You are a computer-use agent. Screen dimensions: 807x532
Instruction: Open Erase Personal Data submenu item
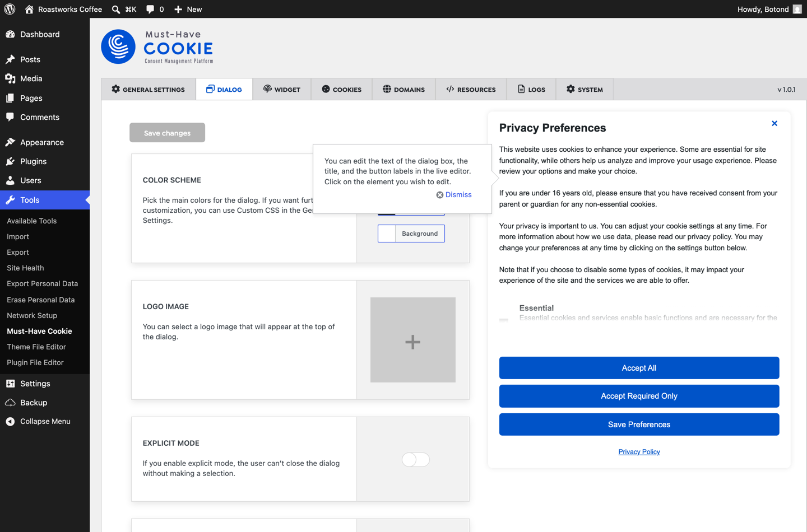(41, 300)
